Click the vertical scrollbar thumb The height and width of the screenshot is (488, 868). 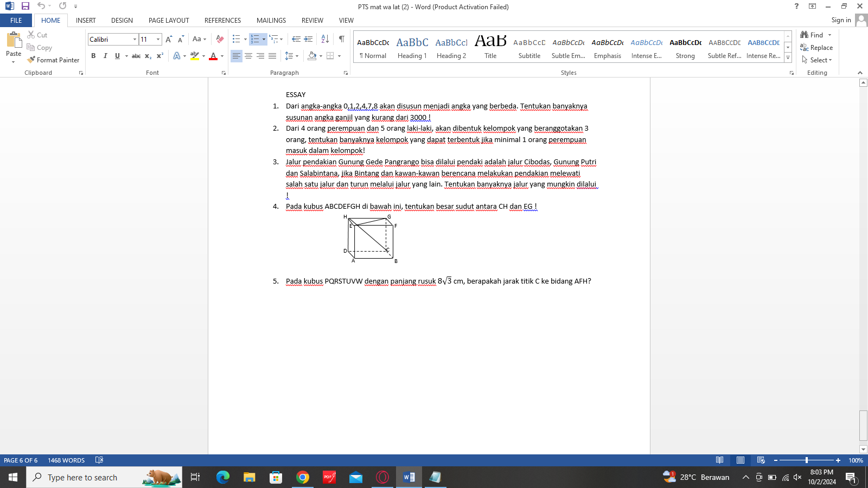863,426
